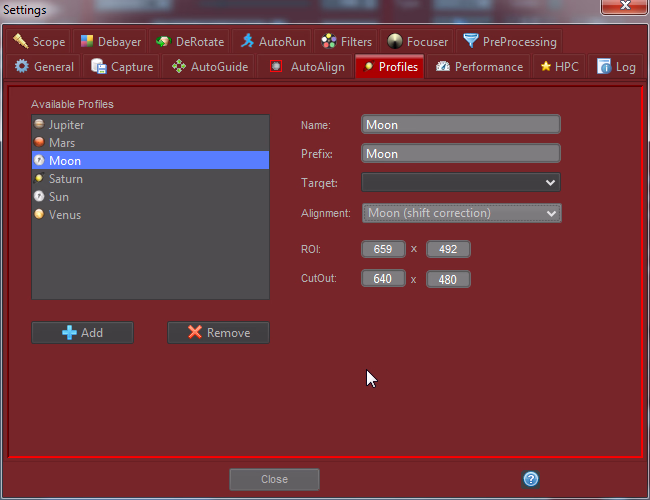Open the Filters tab
The height and width of the screenshot is (500, 650).
[x=347, y=41]
